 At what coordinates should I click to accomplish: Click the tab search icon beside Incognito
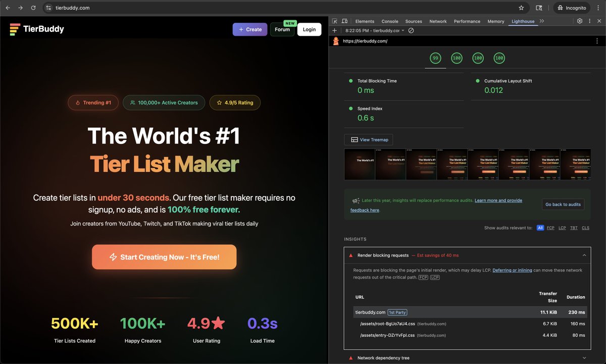pyautogui.click(x=539, y=8)
